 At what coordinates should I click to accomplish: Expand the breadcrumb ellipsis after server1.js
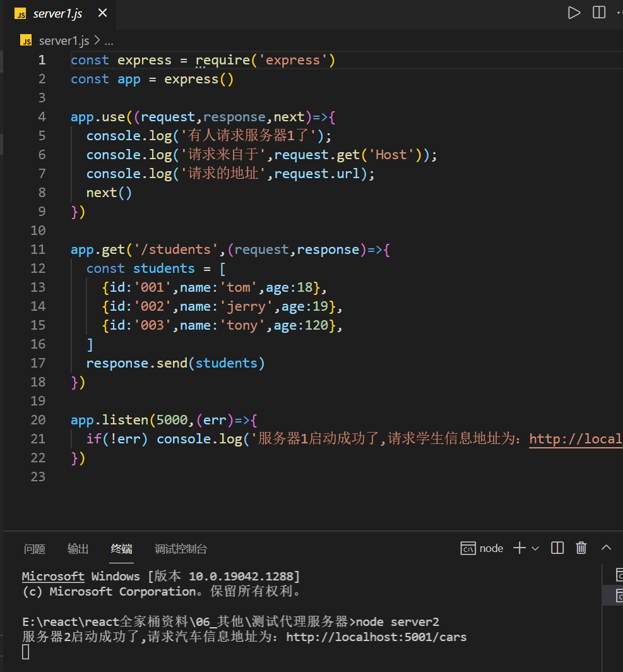point(109,41)
